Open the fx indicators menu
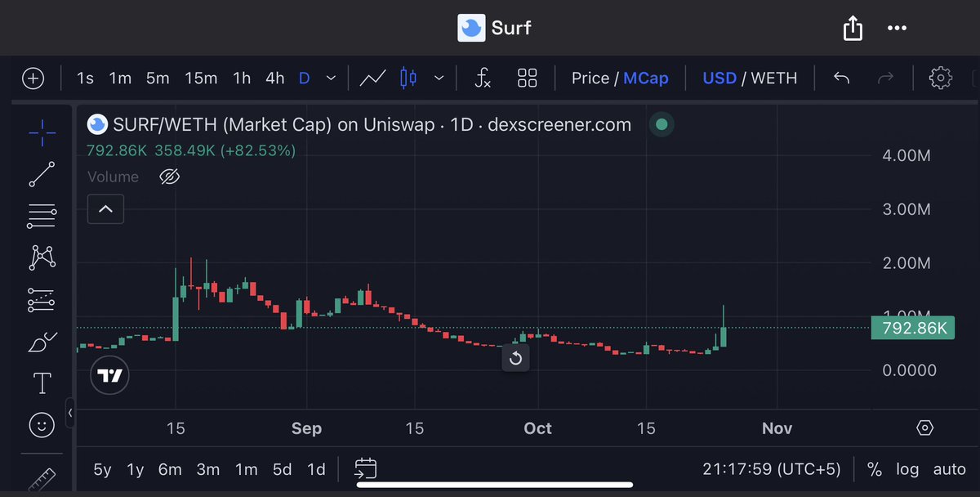The image size is (980, 497). coord(483,78)
